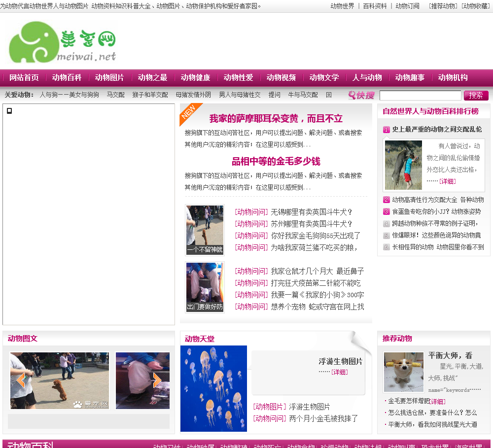Click the corgi dog thumbnail in 推荐动物
Image resolution: width=493 pixels, height=448 pixels.
click(x=404, y=372)
